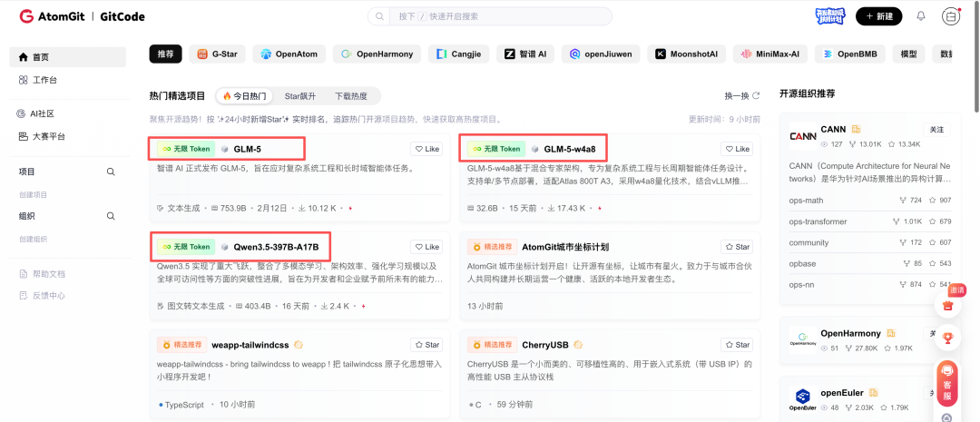Open the Qwen3.5-397B-A17B project title

[x=276, y=247]
